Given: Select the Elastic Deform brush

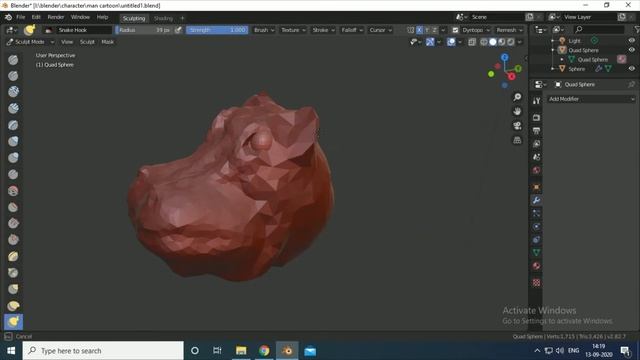Looking at the screenshot, I should click(13, 306).
